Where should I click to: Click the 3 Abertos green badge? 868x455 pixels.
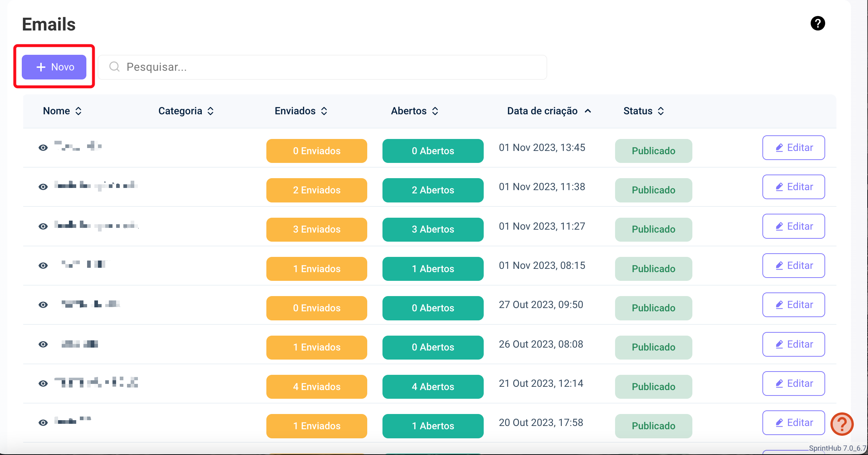coord(433,230)
